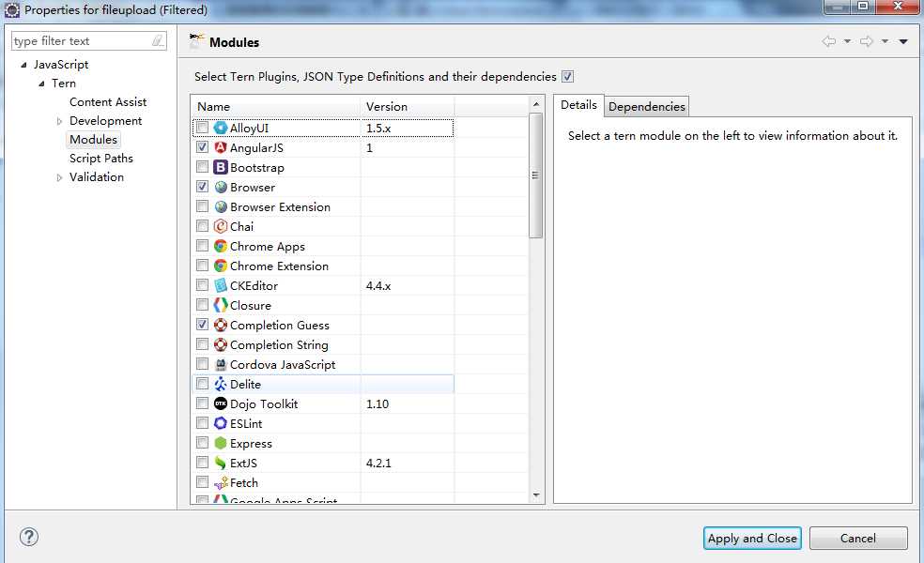The height and width of the screenshot is (563, 924).
Task: Open the forward history dropdown arrow
Action: click(x=885, y=41)
